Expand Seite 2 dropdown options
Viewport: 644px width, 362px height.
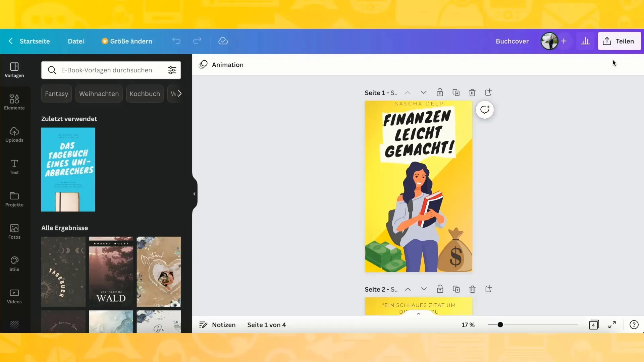[423, 289]
